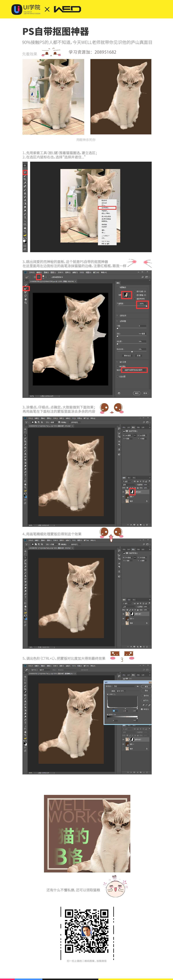
Task: Pick the Rectangular Marquee tool in the first screenshot
Action: pos(25,169)
